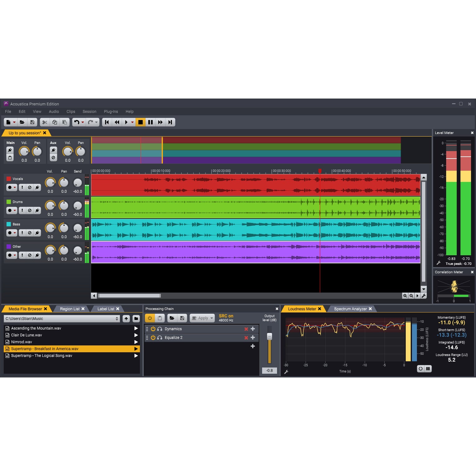Navigate up one folder in the Media File Browser

tap(126, 318)
